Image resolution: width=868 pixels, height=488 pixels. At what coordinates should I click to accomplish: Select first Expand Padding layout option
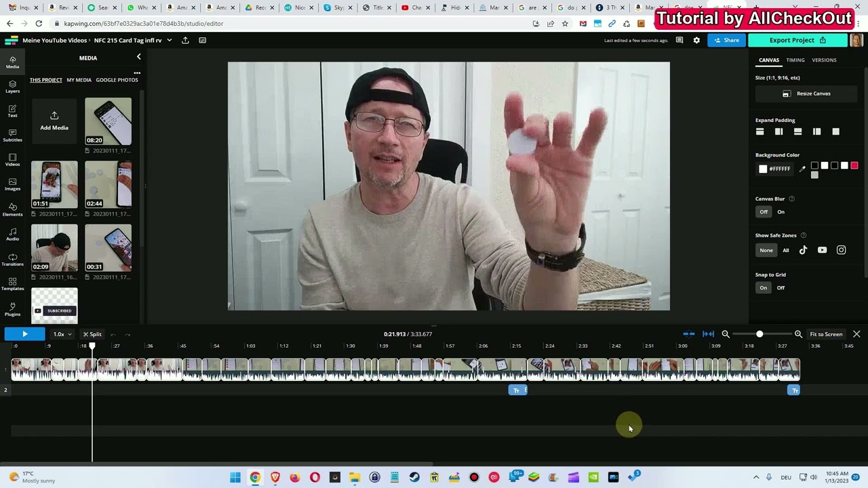pos(759,131)
